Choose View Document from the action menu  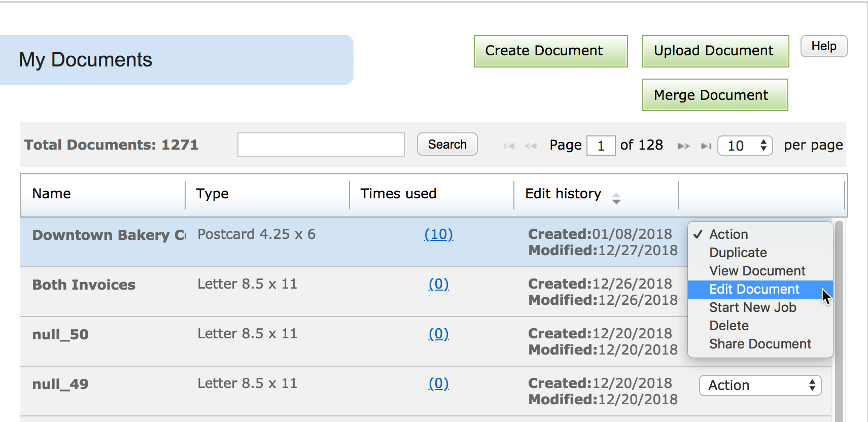click(760, 271)
